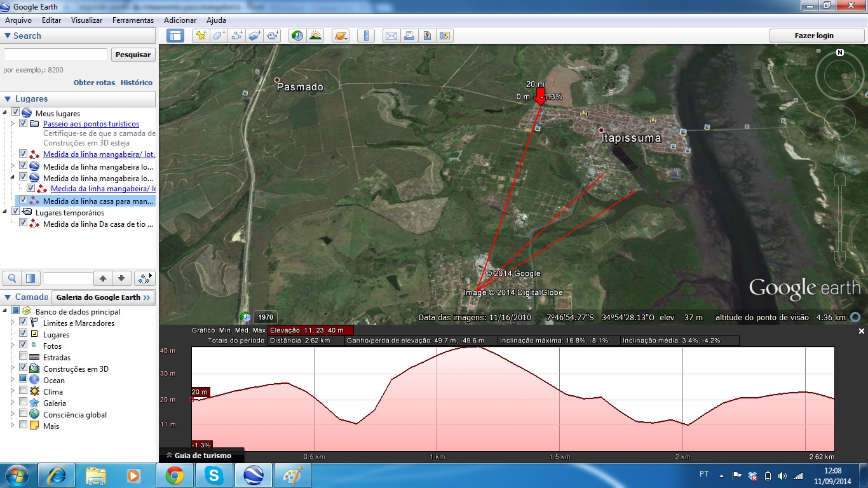Uncheck Lugares temporários checkbox
The height and width of the screenshot is (488, 868).
pyautogui.click(x=16, y=211)
